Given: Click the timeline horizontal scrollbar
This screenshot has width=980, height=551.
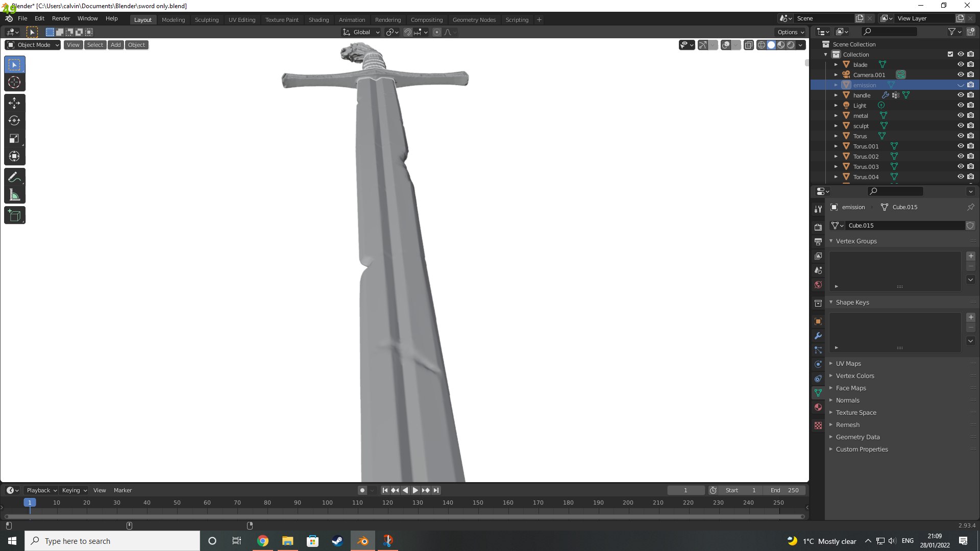Looking at the screenshot, I should pos(404,516).
